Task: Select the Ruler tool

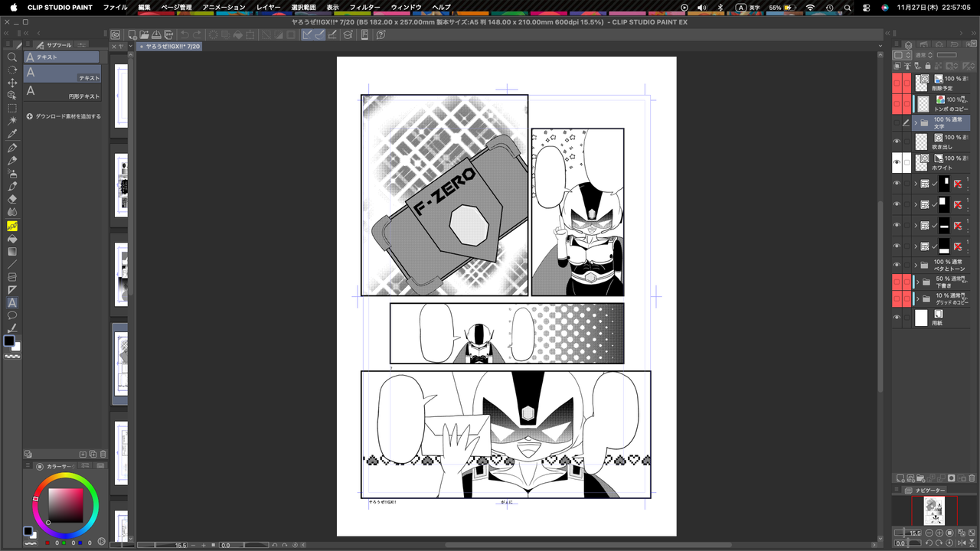Action: click(x=12, y=290)
